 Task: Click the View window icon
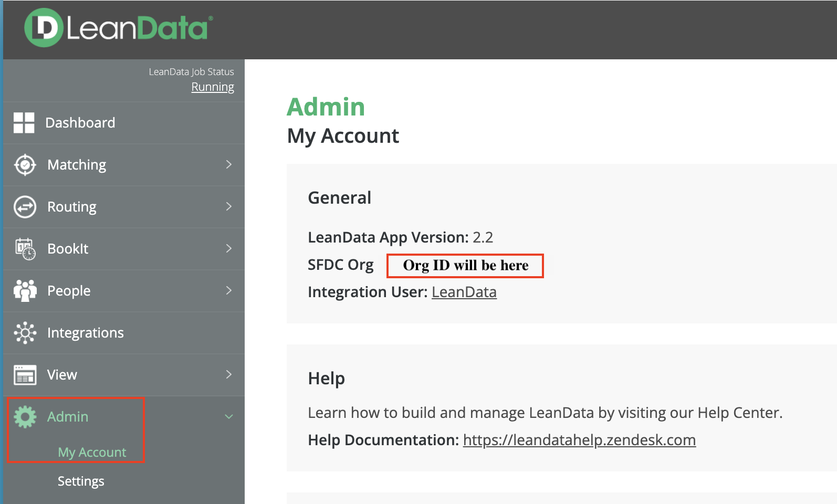pyautogui.click(x=25, y=375)
